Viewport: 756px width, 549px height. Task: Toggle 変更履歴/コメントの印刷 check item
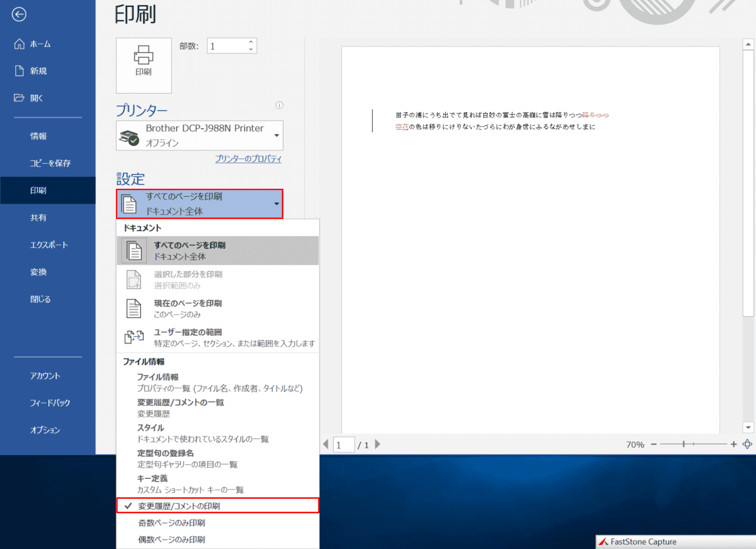coord(218,506)
